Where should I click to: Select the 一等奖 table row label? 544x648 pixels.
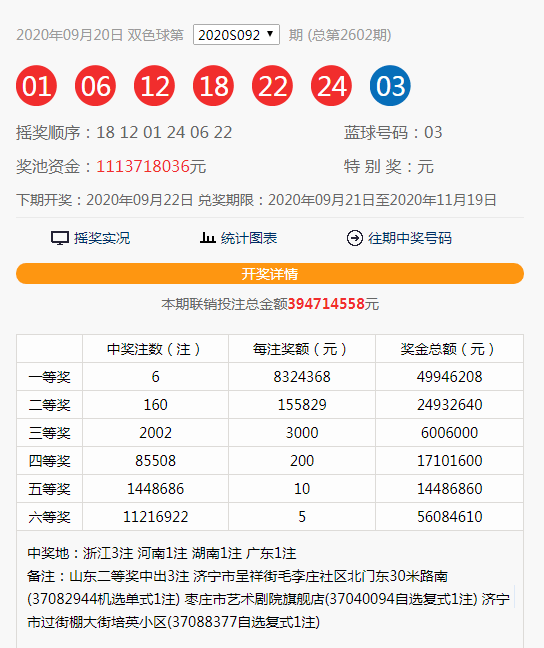[50, 377]
